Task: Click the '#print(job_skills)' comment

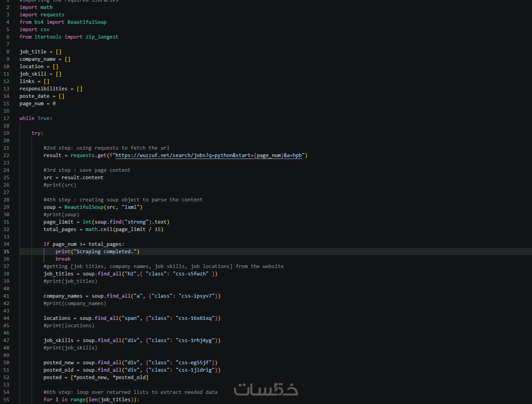Action: (71, 348)
